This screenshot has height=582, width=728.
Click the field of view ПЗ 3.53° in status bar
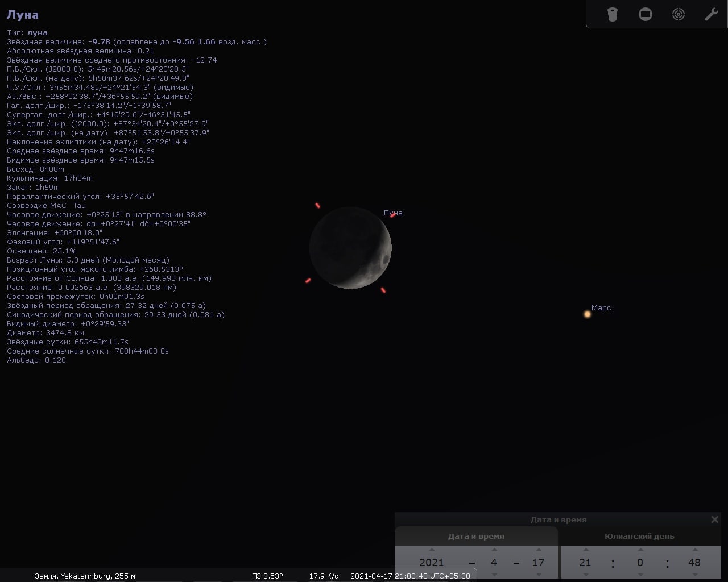pyautogui.click(x=267, y=576)
